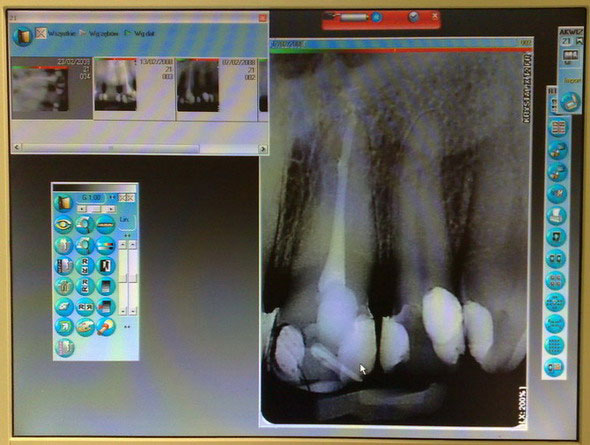Click the printer icon in right sidebar
The image size is (590, 445).
tap(556, 216)
